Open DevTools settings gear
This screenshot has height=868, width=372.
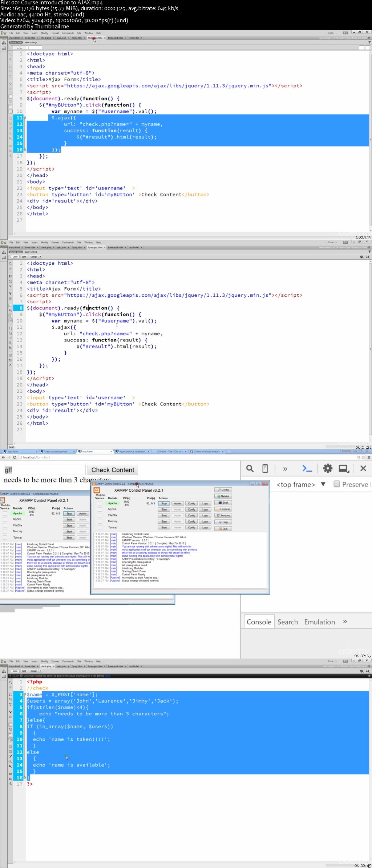(327, 468)
